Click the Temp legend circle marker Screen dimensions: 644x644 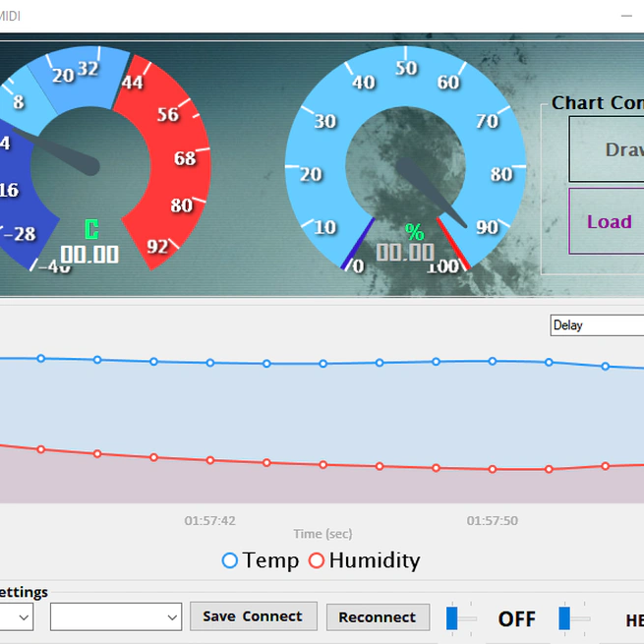point(230,560)
